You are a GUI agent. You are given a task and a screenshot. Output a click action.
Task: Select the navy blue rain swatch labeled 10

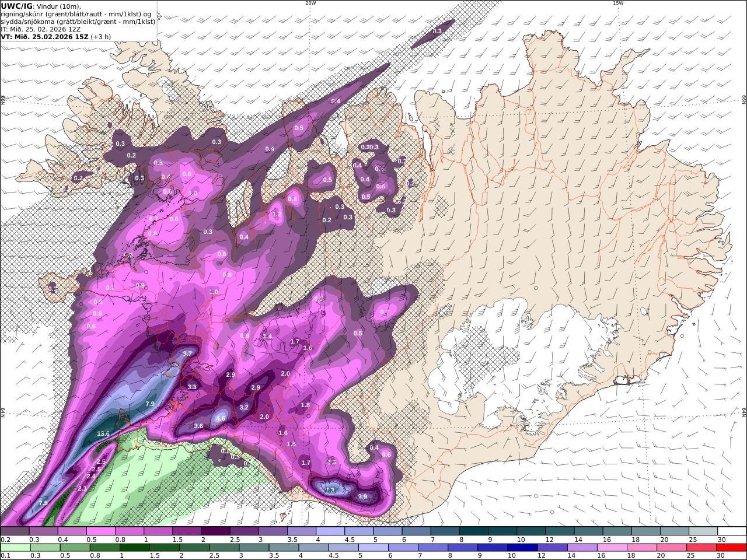point(522,548)
